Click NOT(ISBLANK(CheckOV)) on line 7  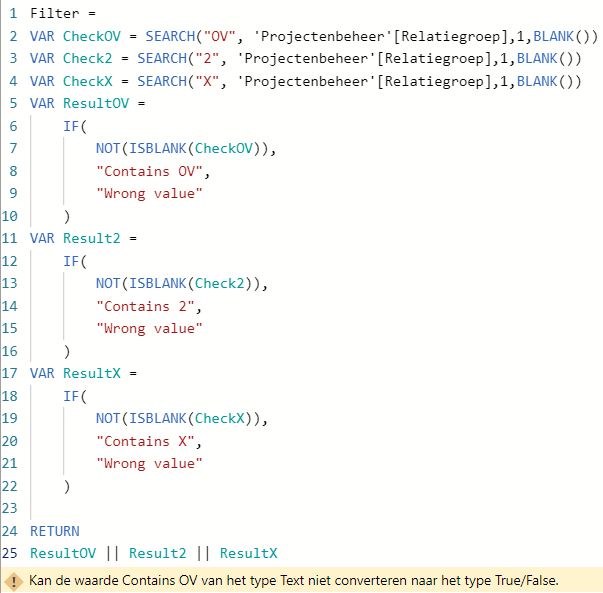(182, 148)
